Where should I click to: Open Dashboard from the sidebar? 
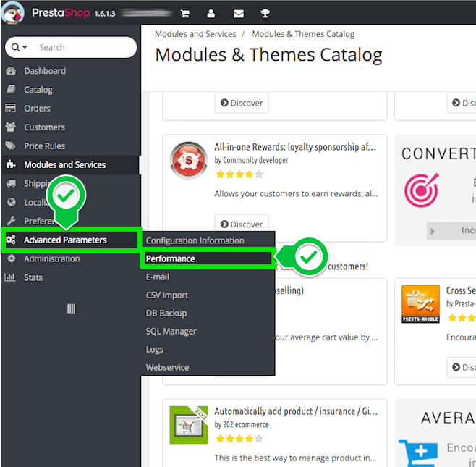45,71
